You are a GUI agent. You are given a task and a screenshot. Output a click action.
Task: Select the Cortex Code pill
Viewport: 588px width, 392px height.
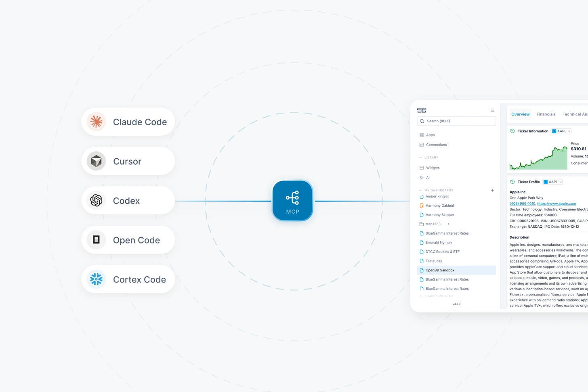click(128, 279)
